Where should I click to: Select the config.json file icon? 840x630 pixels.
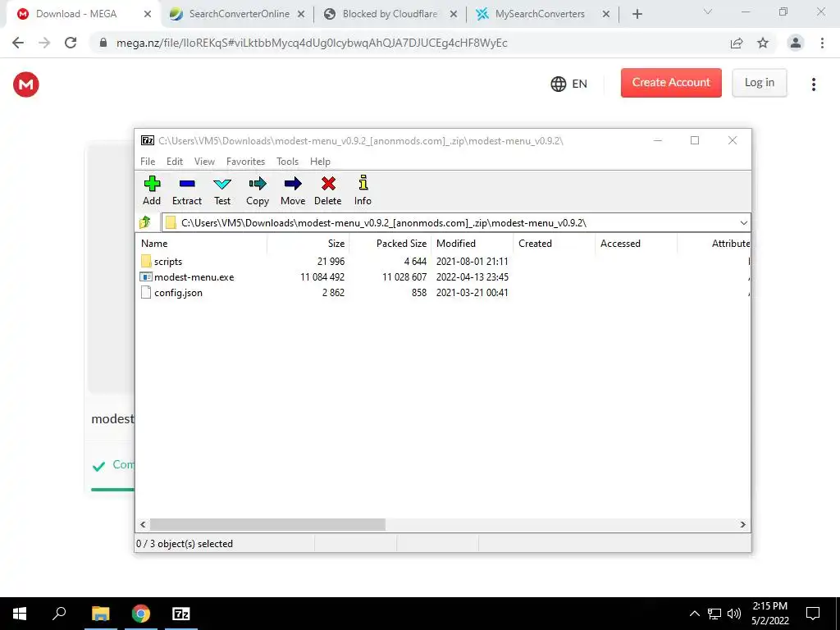tap(146, 293)
